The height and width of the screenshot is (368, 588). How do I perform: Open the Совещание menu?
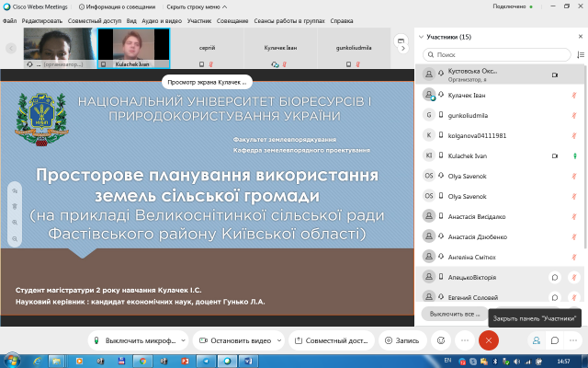[x=233, y=19]
